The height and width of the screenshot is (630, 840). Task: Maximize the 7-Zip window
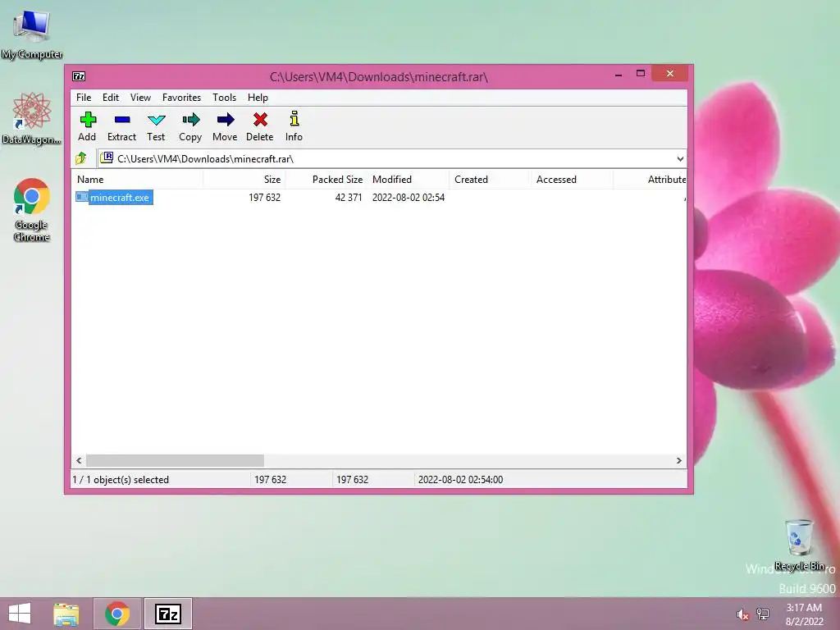[640, 73]
